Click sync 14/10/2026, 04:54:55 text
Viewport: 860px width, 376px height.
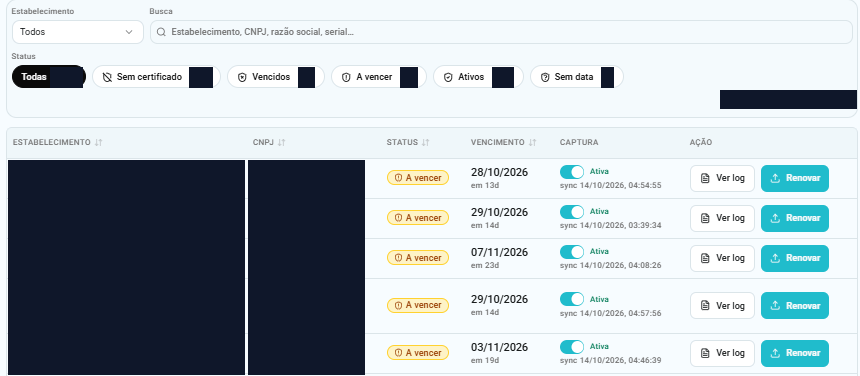[610, 185]
